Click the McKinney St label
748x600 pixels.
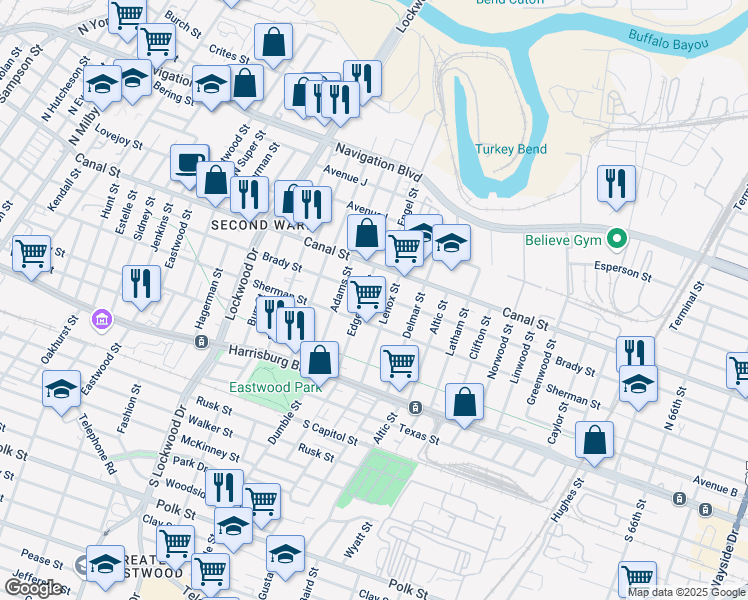(210, 449)
